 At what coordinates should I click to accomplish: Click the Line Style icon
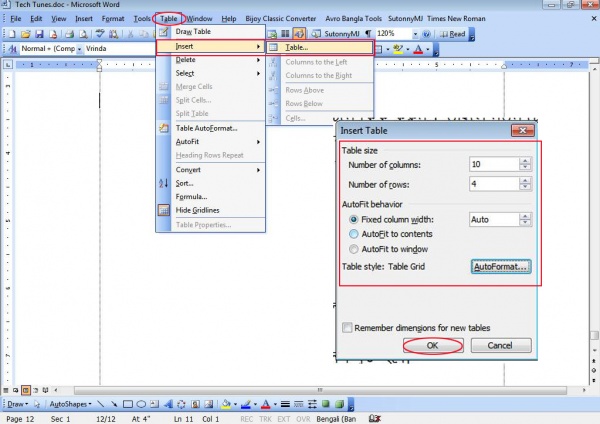tap(285, 404)
